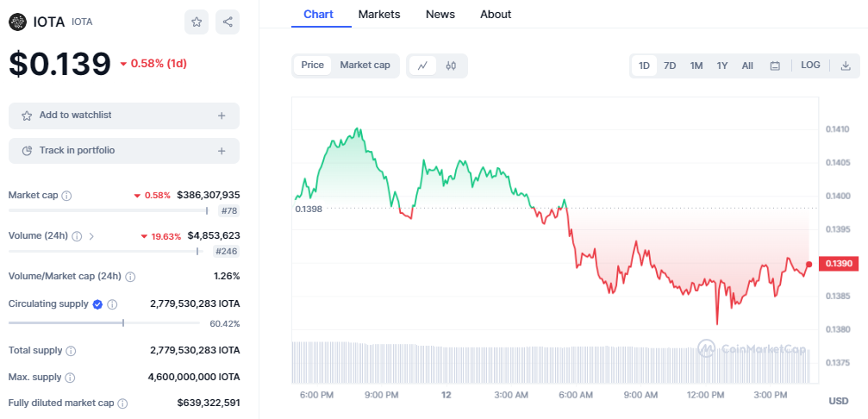The width and height of the screenshot is (868, 419).
Task: Open the calendar date range picker
Action: (775, 66)
